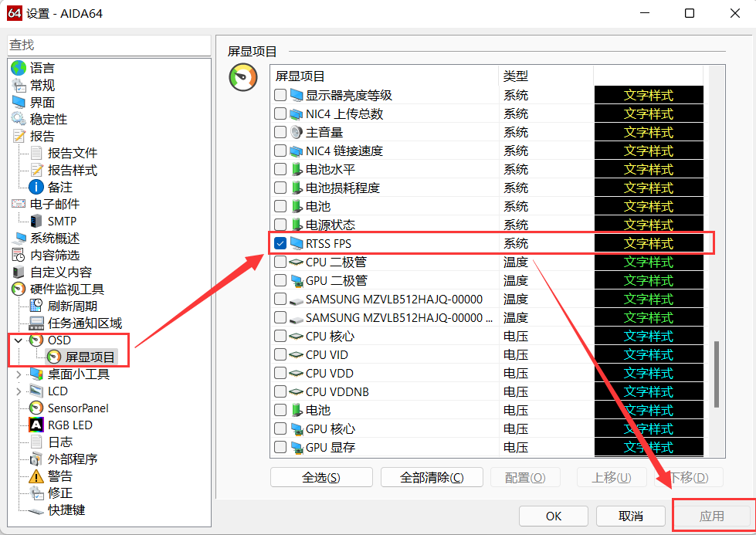756x535 pixels.
Task: Click the RGB LED letter-A icon
Action: click(x=36, y=425)
